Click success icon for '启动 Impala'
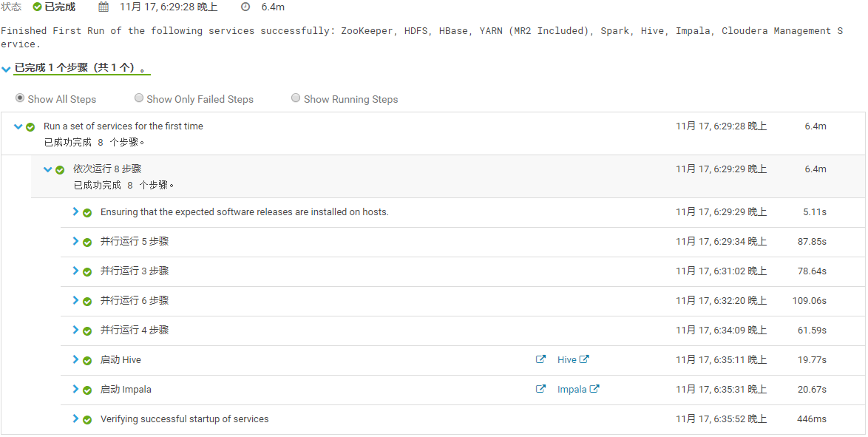The height and width of the screenshot is (437, 868). tap(87, 390)
